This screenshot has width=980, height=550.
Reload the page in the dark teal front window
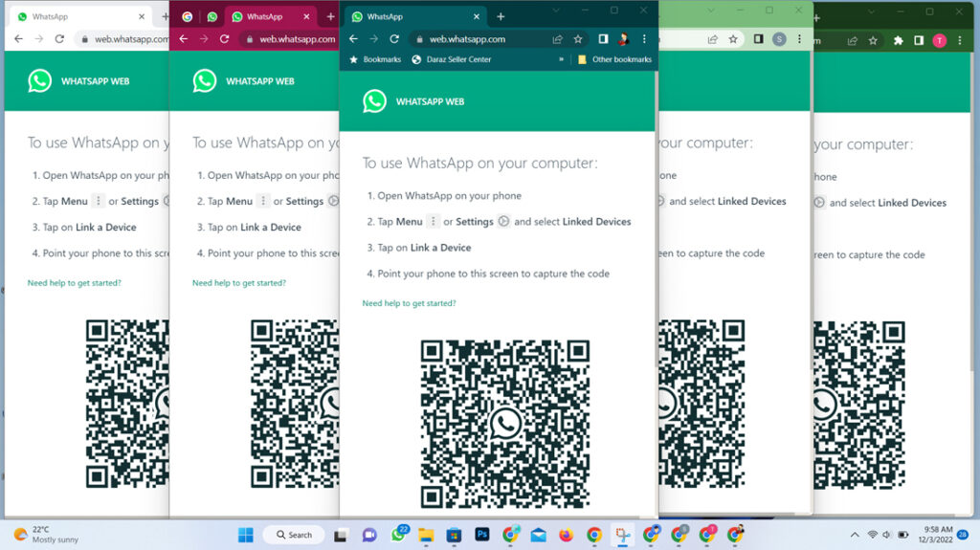coord(394,39)
